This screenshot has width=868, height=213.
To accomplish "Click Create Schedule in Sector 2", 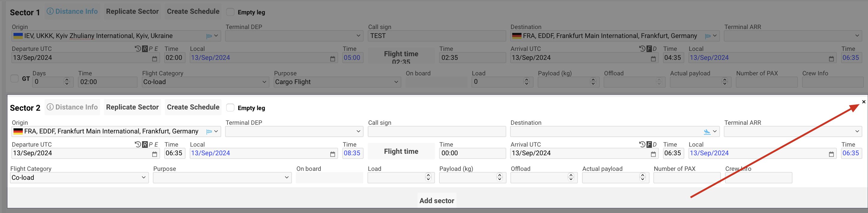I will point(193,107).
